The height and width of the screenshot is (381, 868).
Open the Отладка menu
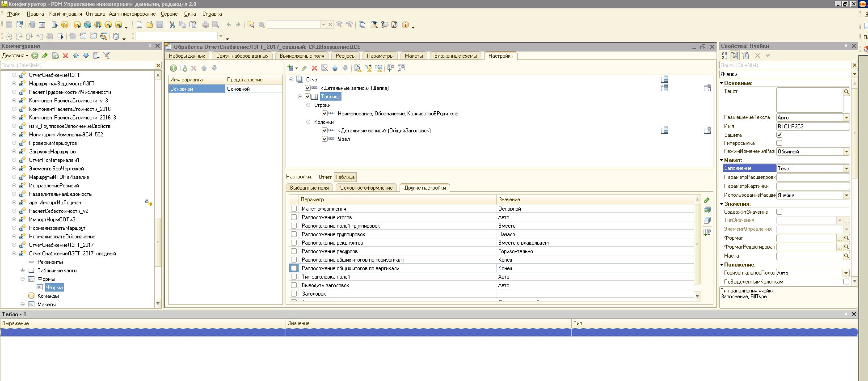[95, 14]
